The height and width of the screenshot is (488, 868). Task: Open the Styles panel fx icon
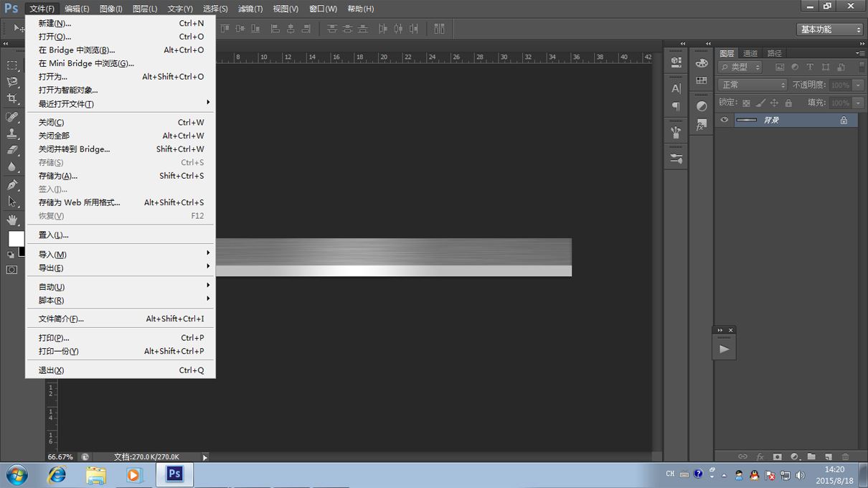point(702,125)
